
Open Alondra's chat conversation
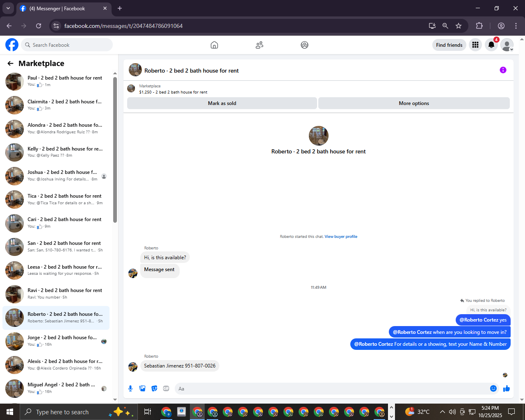56,129
